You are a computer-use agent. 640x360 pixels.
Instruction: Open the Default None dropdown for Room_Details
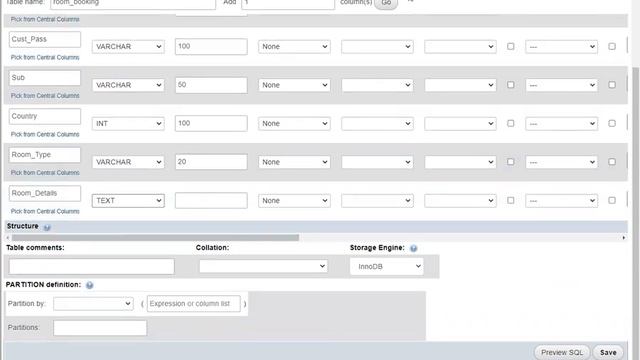coord(294,200)
